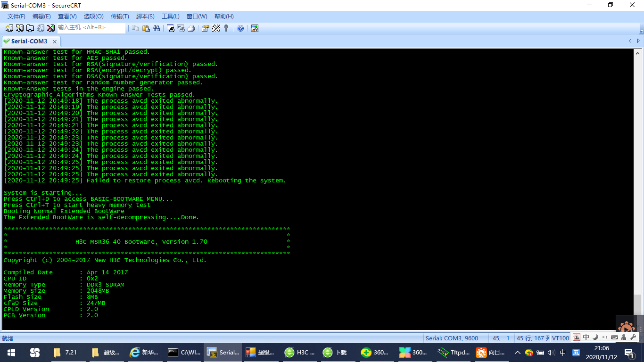Open H3C browser taskbar item
This screenshot has height=362, width=644.
click(299, 352)
